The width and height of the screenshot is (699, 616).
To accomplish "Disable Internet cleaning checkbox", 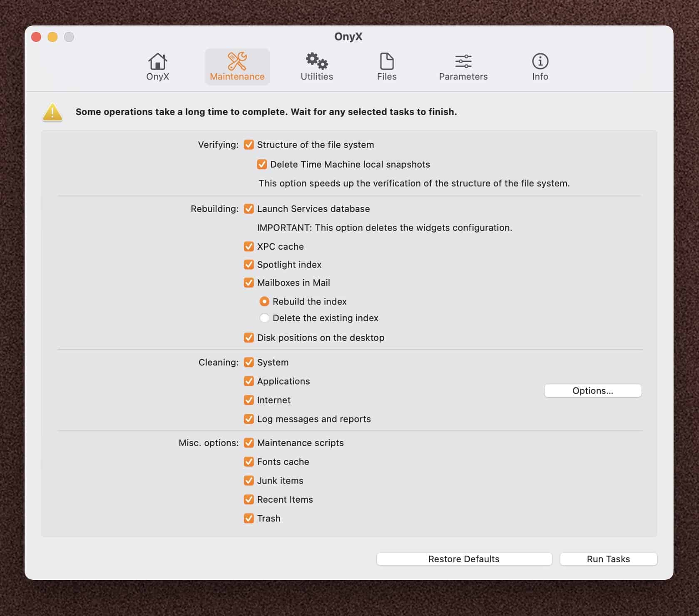I will pos(249,400).
